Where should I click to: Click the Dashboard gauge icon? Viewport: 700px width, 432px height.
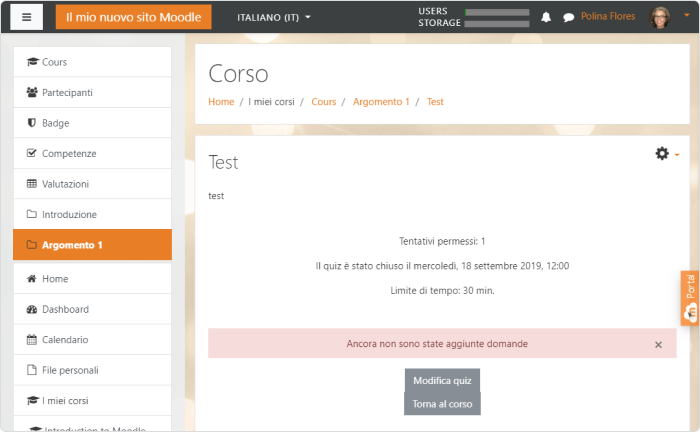coord(32,309)
